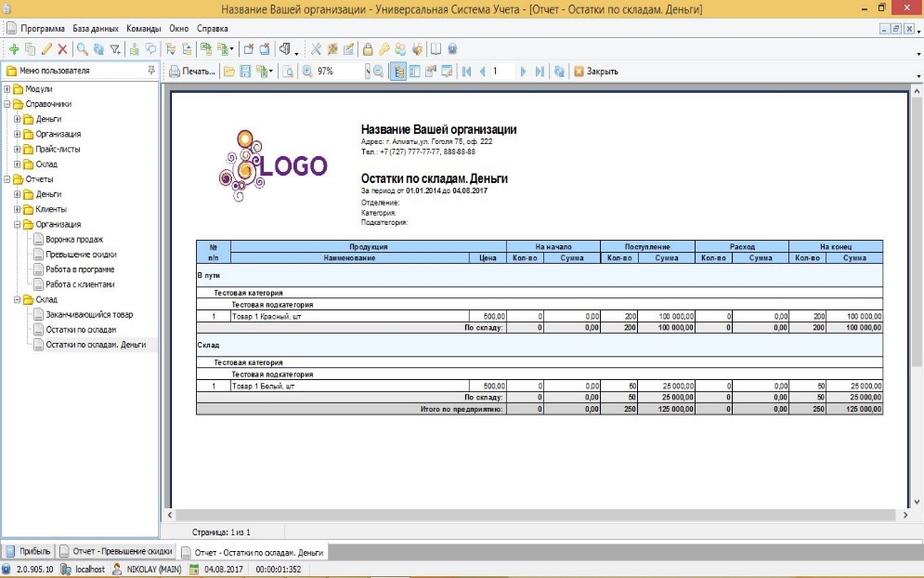Click the Закрыть button in the report toolbar

tap(596, 72)
